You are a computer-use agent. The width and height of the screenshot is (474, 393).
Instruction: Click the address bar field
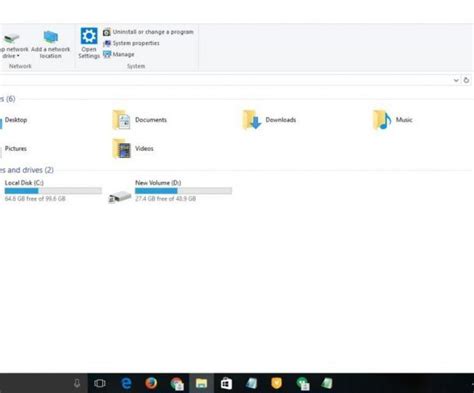coord(225,80)
